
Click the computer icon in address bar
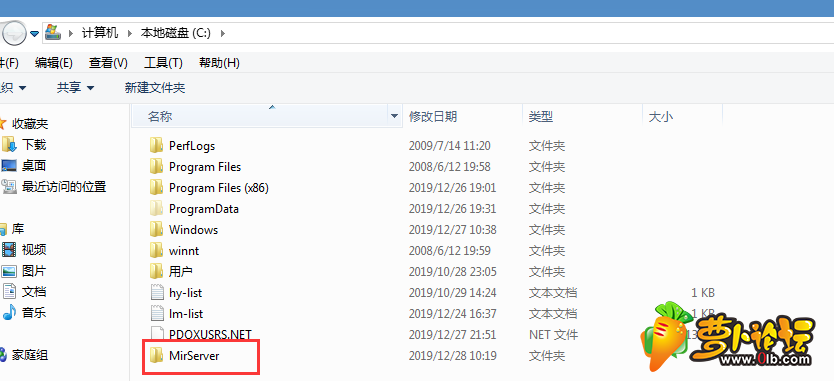point(53,32)
